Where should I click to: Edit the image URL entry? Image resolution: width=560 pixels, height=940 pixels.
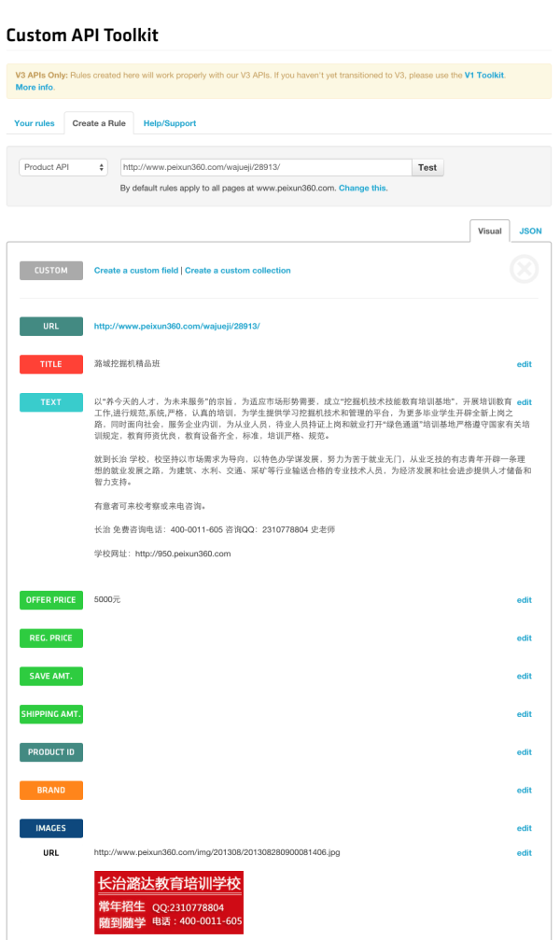(524, 853)
